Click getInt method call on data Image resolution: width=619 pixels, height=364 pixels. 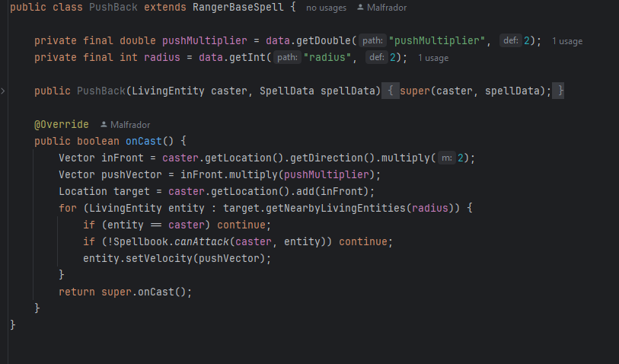[247, 58]
